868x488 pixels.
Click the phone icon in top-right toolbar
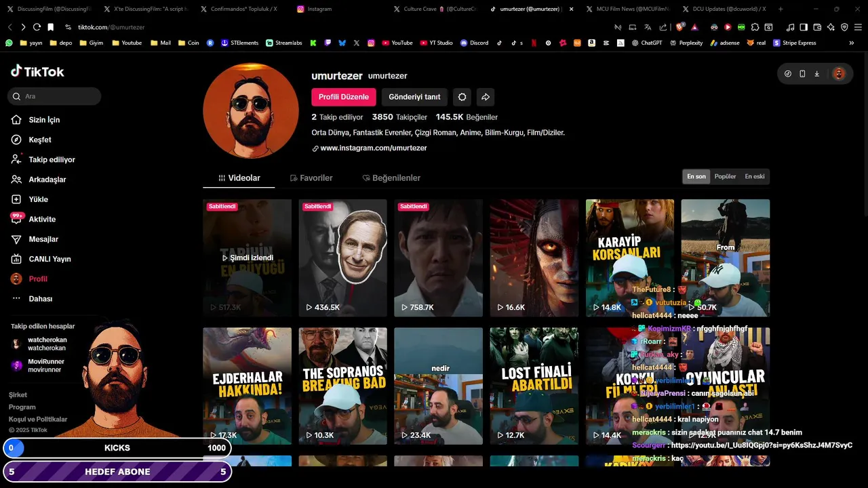tap(802, 74)
